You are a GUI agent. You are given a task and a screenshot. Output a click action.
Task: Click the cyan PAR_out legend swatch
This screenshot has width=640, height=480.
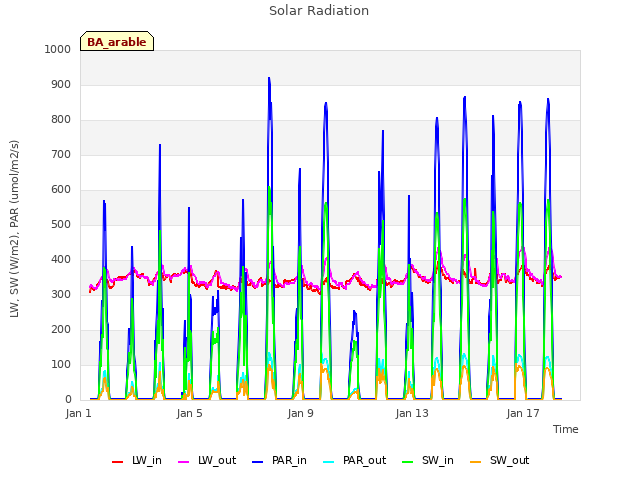[x=329, y=462]
